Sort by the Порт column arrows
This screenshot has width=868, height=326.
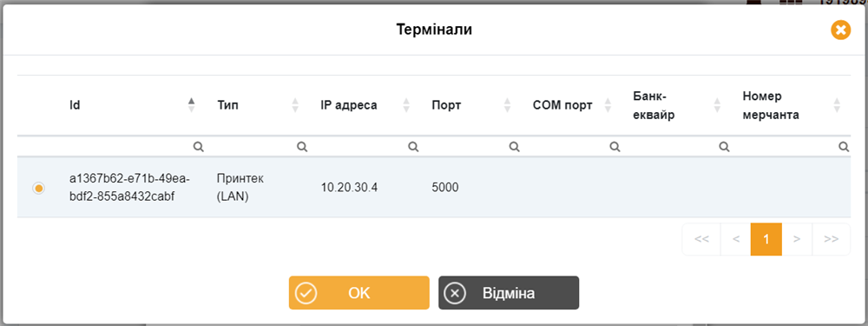[x=507, y=105]
